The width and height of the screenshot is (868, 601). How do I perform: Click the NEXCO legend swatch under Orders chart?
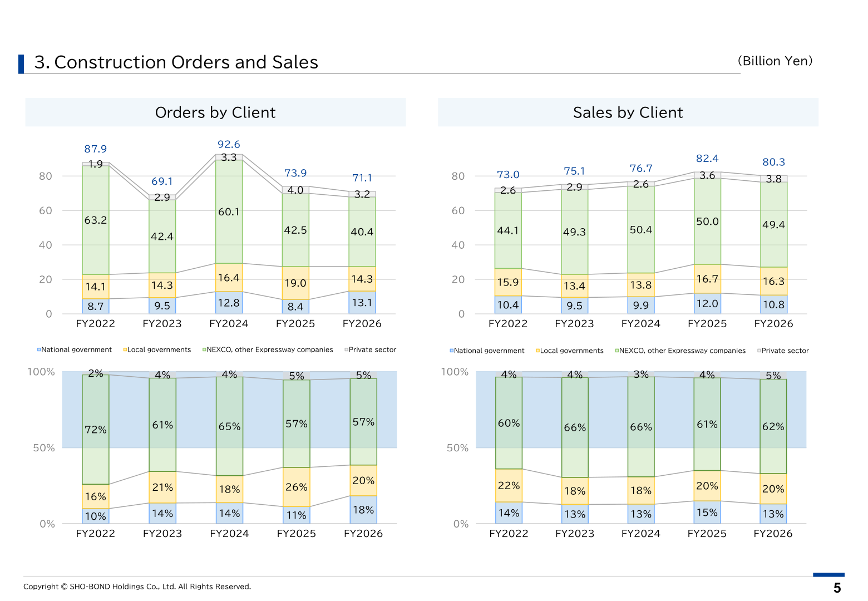[x=204, y=350]
